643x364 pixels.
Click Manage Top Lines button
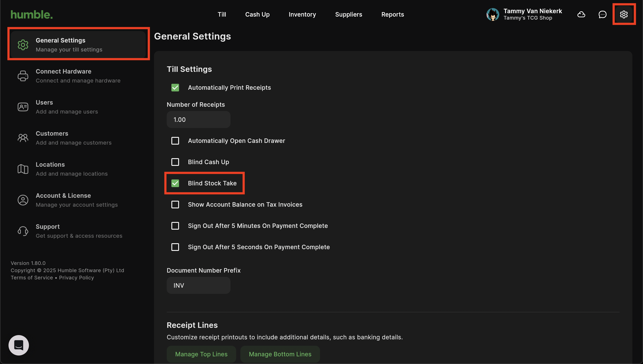click(x=201, y=354)
